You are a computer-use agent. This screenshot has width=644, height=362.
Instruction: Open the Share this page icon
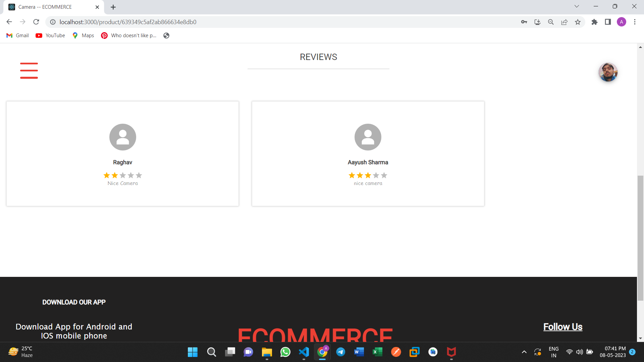[x=564, y=22]
